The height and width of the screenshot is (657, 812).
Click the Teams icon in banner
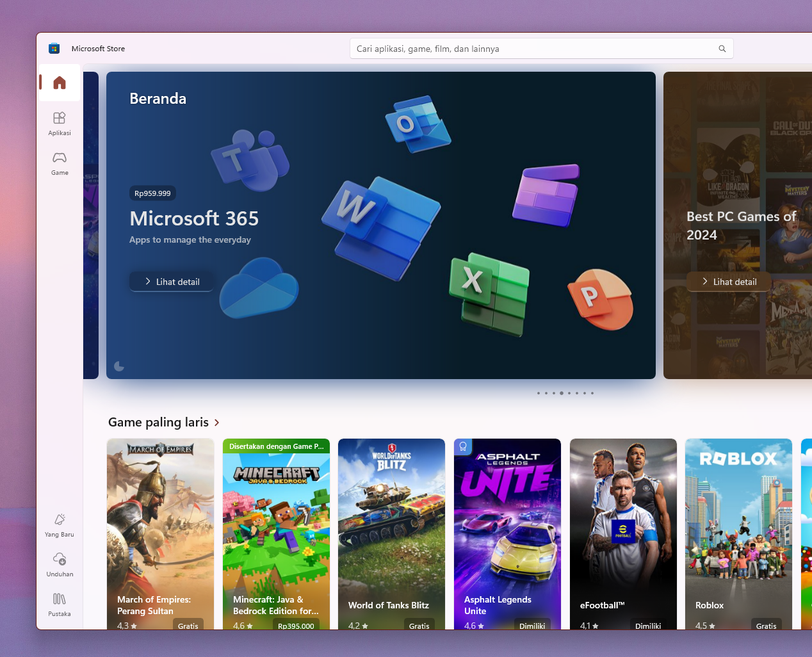click(250, 160)
